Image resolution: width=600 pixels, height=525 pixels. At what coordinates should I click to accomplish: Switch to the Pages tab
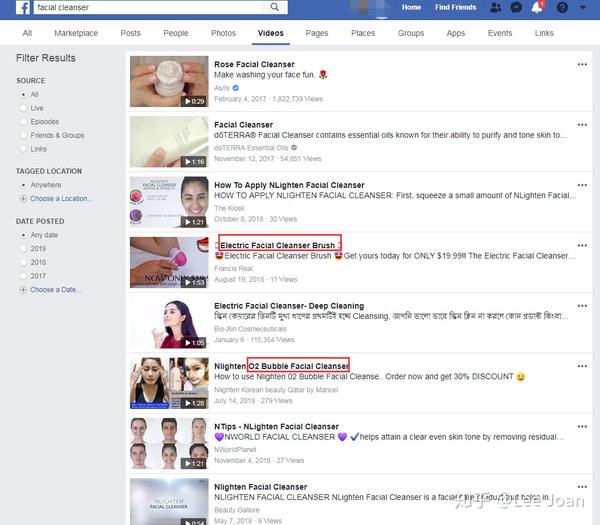pos(317,33)
